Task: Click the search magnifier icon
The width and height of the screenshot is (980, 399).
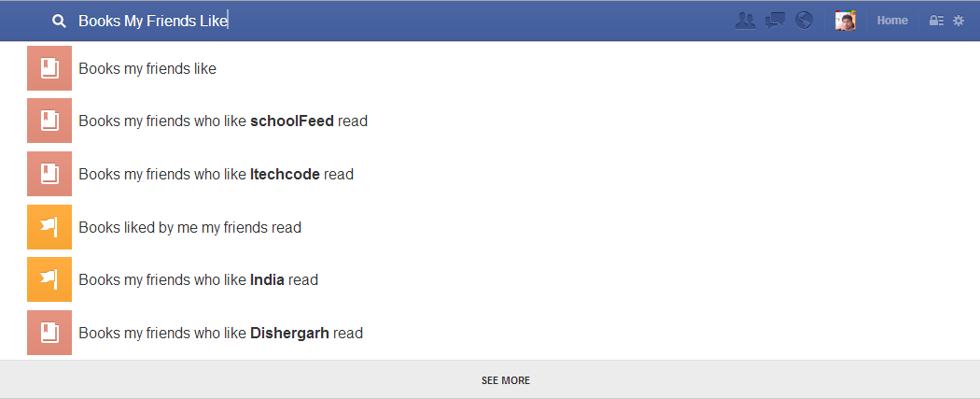Action: point(59,21)
